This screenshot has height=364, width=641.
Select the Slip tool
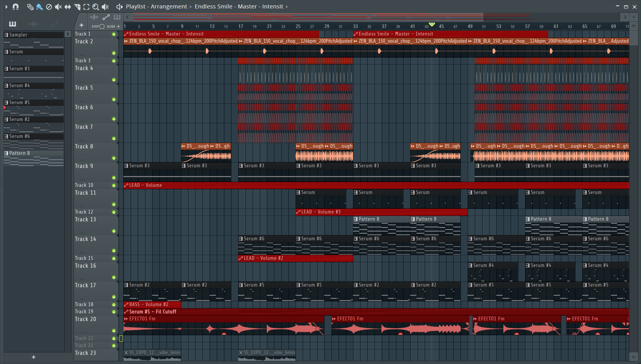pos(67,7)
